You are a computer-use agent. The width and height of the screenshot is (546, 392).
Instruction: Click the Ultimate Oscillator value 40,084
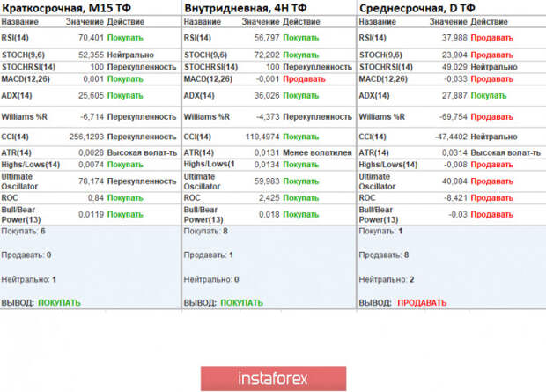click(x=454, y=181)
